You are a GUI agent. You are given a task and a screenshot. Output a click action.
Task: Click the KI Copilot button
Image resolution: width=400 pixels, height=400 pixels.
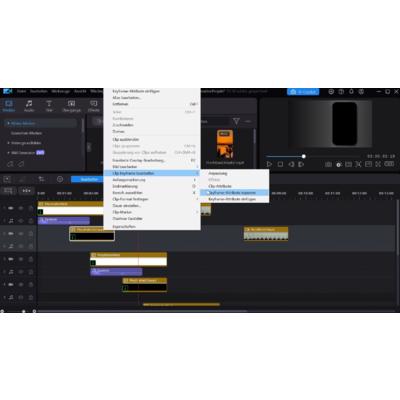coord(303,92)
